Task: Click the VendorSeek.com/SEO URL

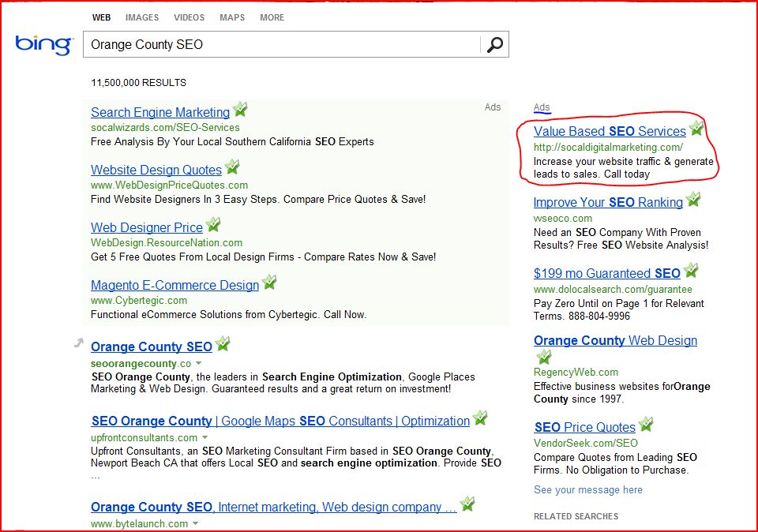Action: tap(585, 443)
